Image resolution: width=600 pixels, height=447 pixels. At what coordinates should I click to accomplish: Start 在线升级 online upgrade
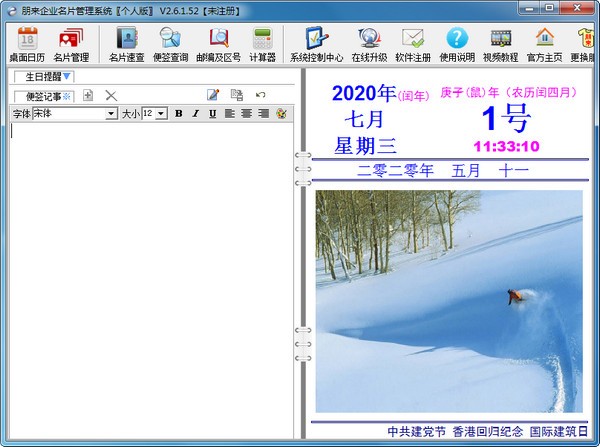coord(369,44)
